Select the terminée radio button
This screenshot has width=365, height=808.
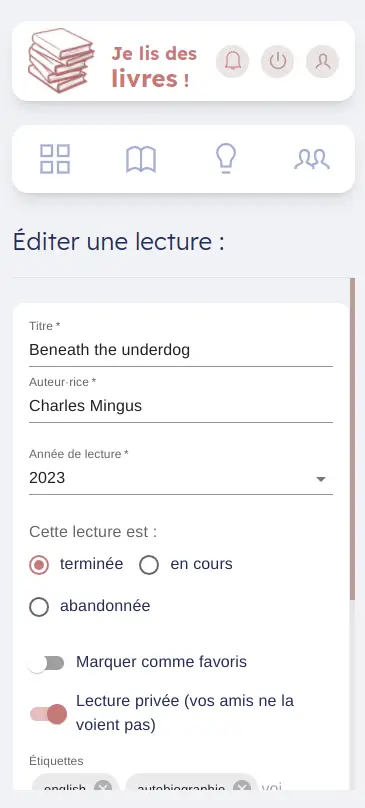[x=39, y=565]
